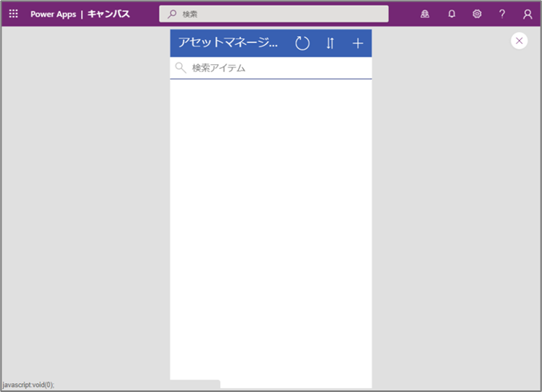Add a new item with plus icon
The width and height of the screenshot is (542, 392).
click(358, 43)
